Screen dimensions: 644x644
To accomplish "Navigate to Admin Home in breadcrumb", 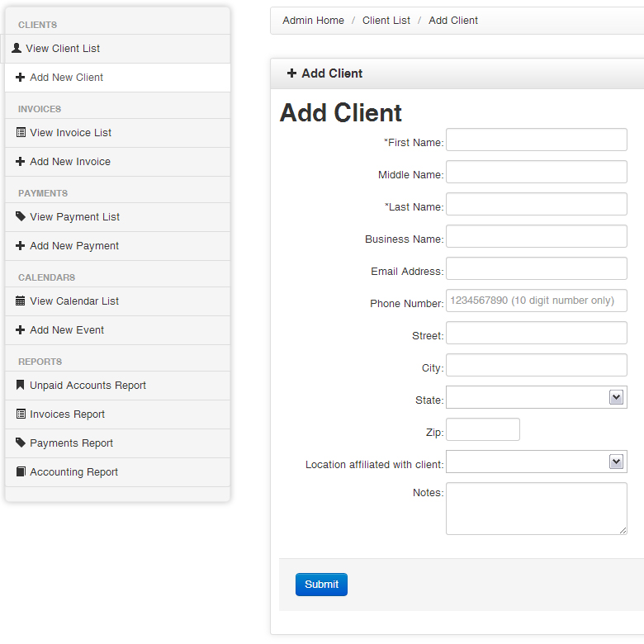I will click(313, 21).
